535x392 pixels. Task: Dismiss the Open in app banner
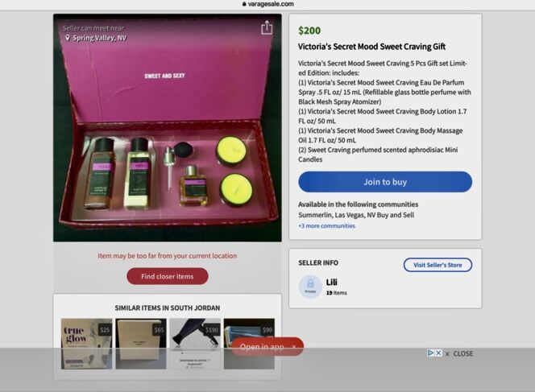point(294,347)
